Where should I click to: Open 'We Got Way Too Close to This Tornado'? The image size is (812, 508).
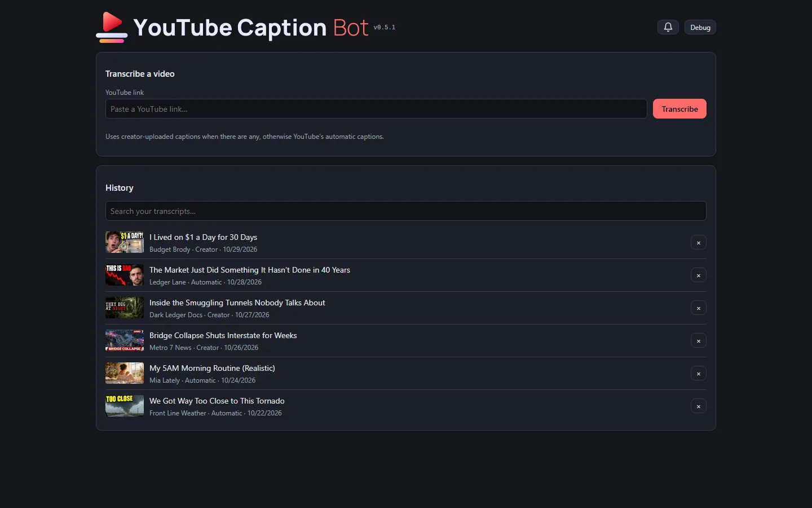(217, 401)
